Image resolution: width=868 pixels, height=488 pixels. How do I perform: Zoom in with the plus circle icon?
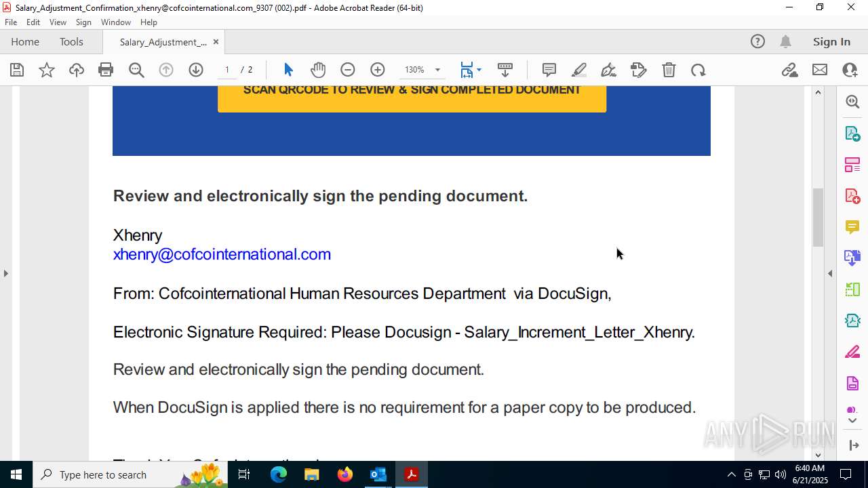tap(378, 70)
